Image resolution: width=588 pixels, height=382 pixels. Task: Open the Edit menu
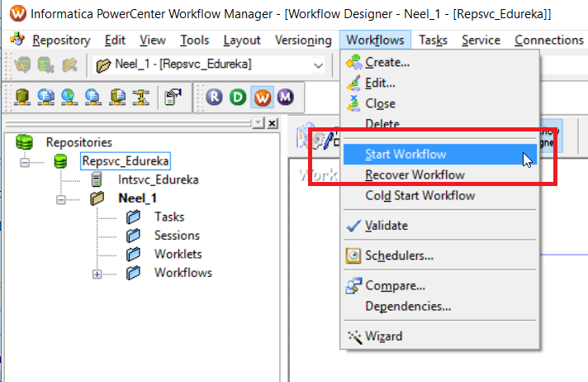pos(115,40)
